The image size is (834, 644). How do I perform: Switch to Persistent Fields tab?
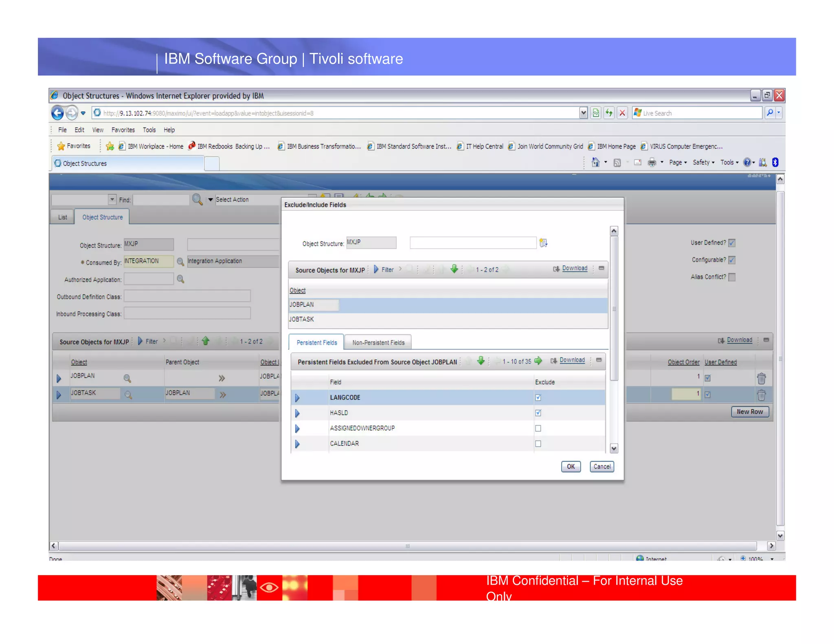[316, 342]
